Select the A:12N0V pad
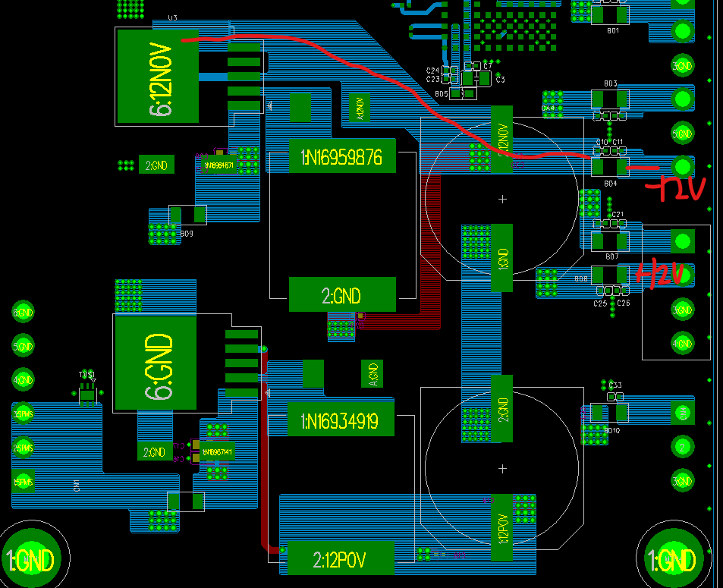This screenshot has width=723, height=588. [x=360, y=108]
